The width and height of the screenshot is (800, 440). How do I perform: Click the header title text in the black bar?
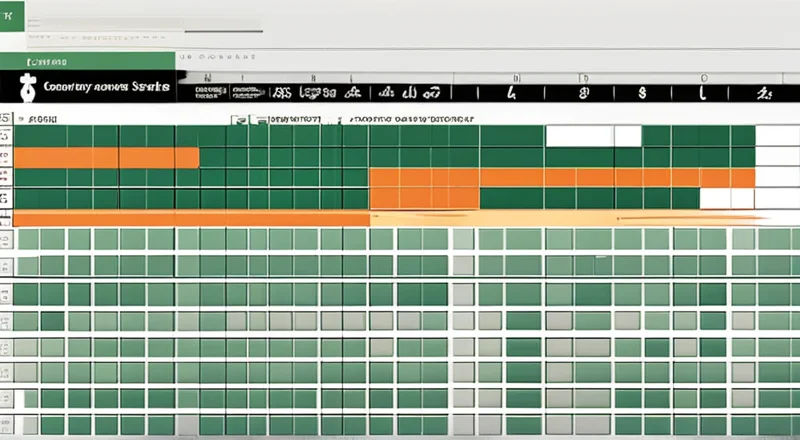pos(107,88)
